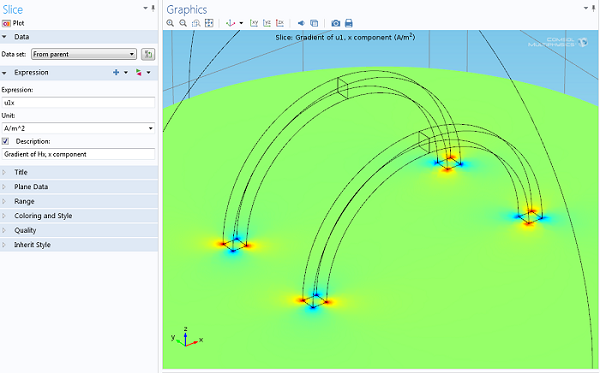Open the Insert Expression dropdown arrow
600x373 pixels.
point(126,72)
